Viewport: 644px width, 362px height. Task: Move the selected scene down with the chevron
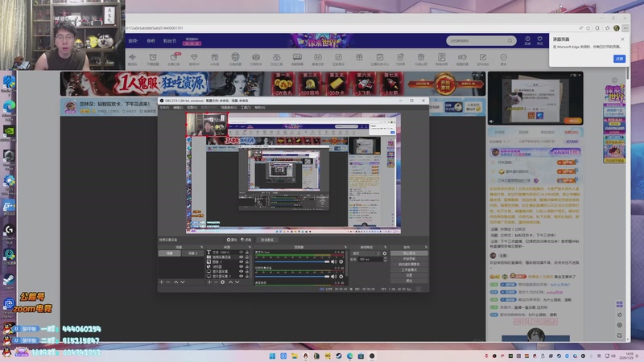point(183,282)
